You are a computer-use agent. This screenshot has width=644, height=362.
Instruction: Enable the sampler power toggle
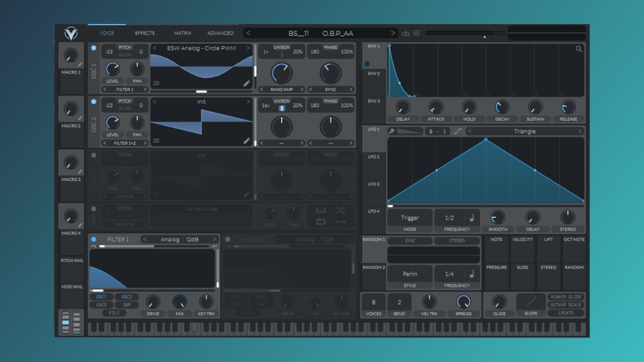(x=94, y=209)
